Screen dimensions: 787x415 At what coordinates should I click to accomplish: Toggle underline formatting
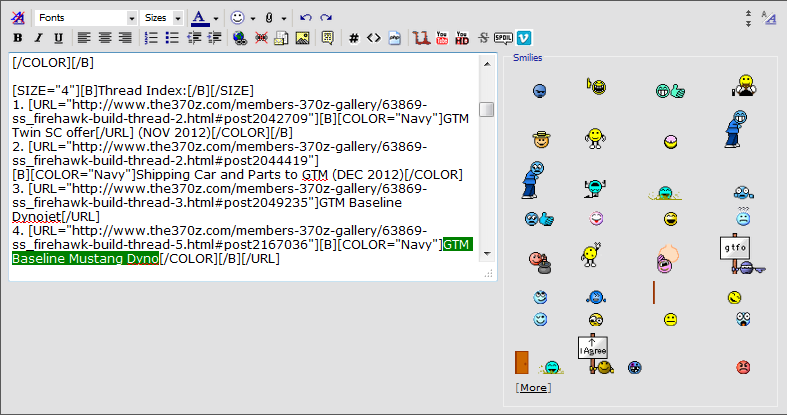pyautogui.click(x=58, y=38)
